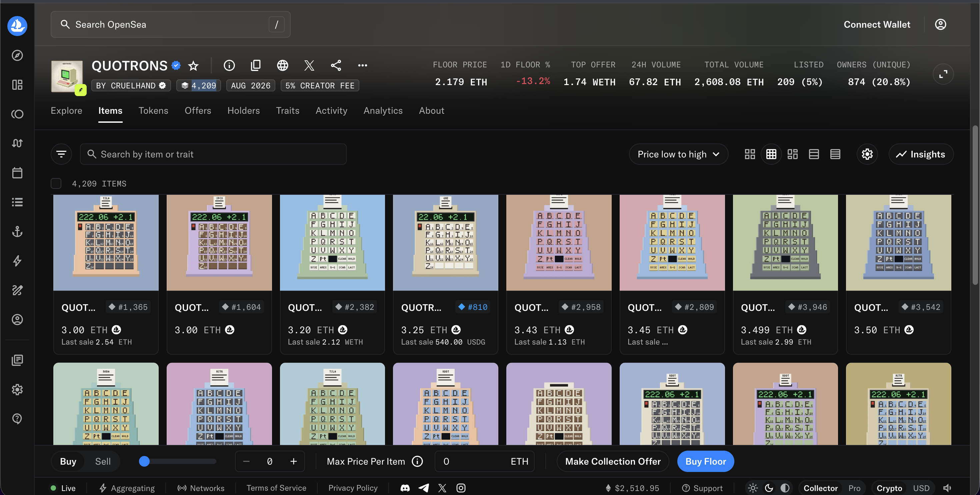Switch to the Tokens tab

[153, 111]
